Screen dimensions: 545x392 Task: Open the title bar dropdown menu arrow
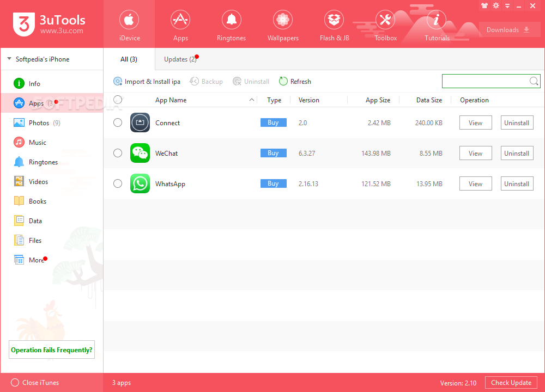507,6
